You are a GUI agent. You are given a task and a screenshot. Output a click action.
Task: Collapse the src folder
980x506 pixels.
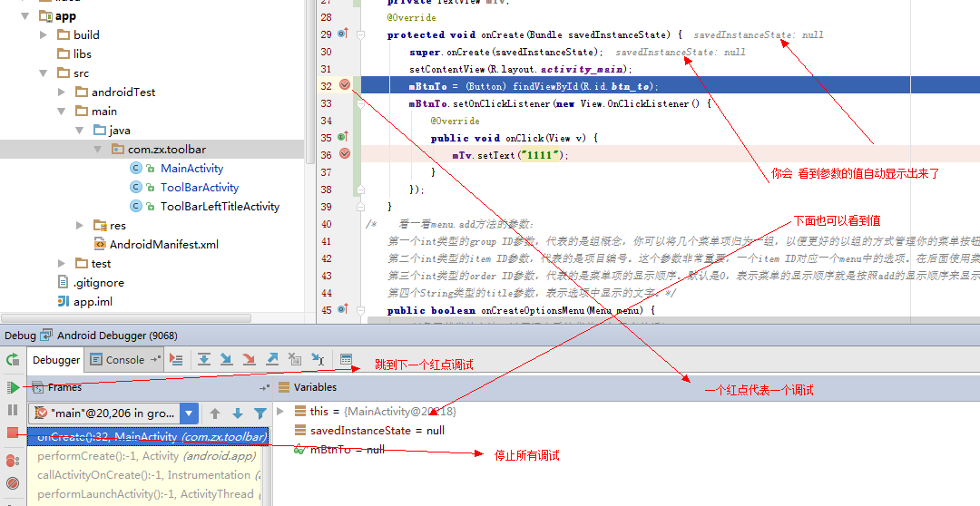(x=44, y=73)
